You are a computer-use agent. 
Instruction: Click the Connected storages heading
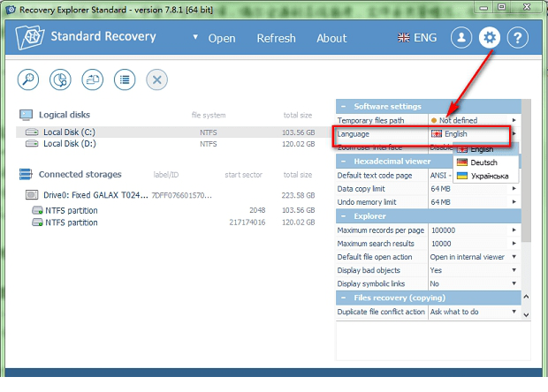[80, 174]
